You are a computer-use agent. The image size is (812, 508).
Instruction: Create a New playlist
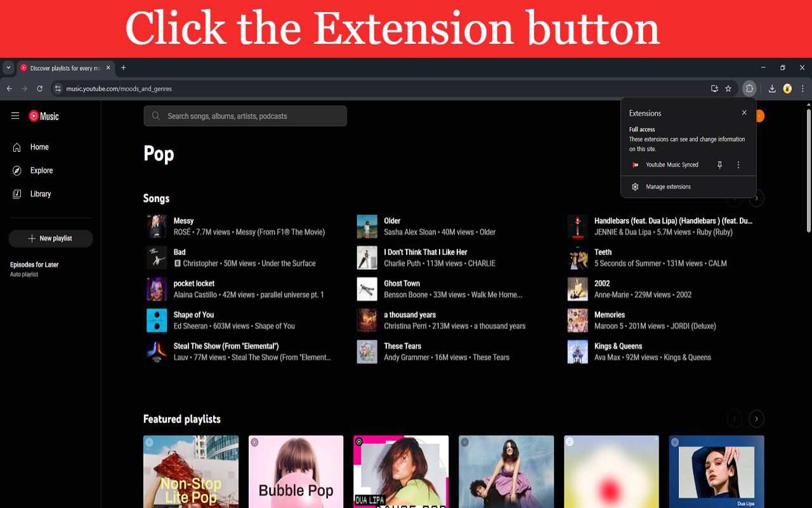pos(51,238)
